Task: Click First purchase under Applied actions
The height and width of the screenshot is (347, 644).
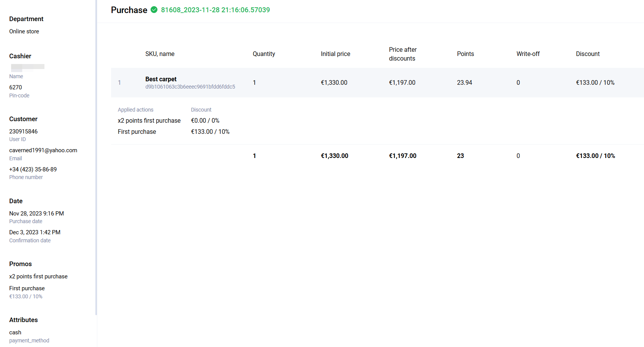Action: pyautogui.click(x=137, y=132)
